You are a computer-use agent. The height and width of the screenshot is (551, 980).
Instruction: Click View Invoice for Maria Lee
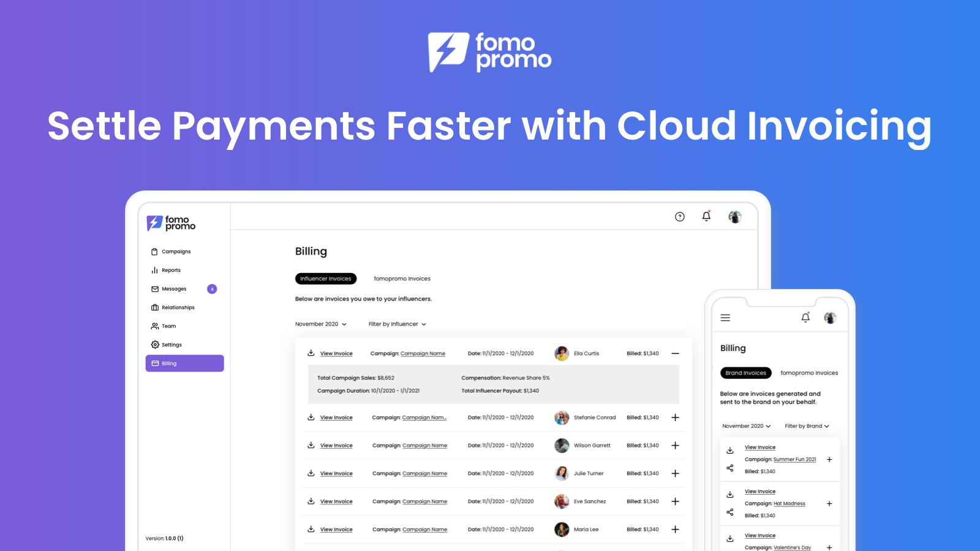pyautogui.click(x=336, y=530)
